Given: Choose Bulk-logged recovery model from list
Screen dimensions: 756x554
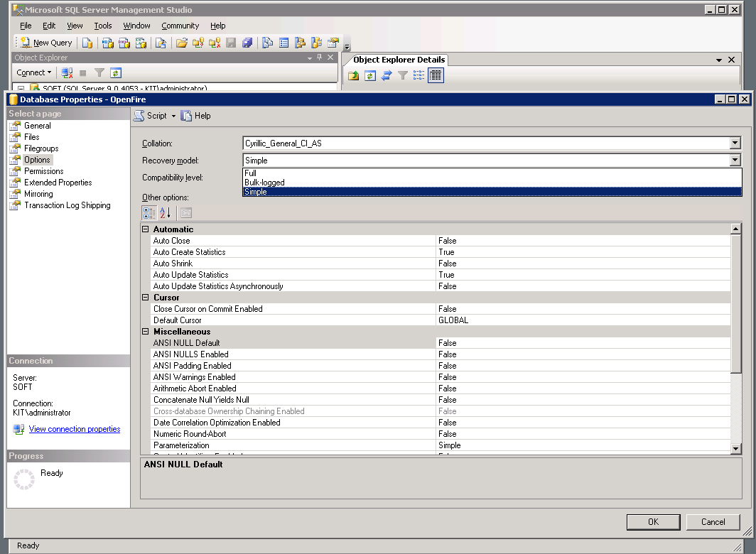Looking at the screenshot, I should (492, 183).
